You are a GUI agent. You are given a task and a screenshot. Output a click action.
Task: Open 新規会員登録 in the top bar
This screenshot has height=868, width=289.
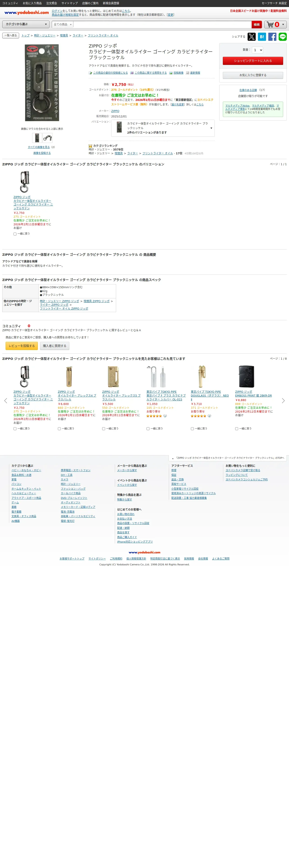tap(111, 3)
